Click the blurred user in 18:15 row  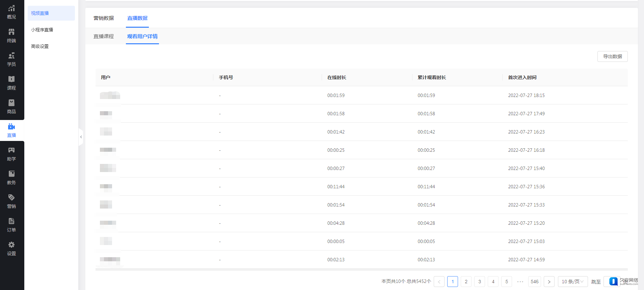(110, 95)
